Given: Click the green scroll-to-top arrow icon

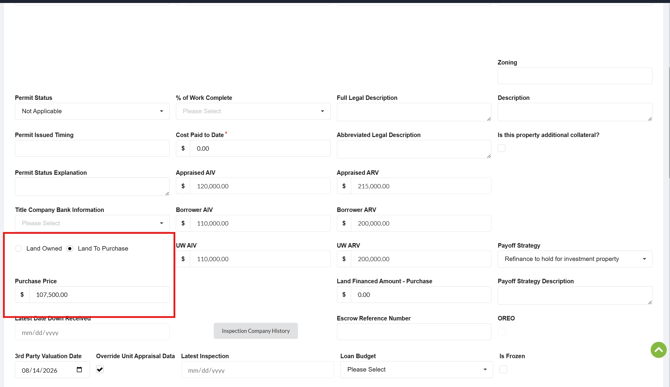Looking at the screenshot, I should (x=658, y=350).
